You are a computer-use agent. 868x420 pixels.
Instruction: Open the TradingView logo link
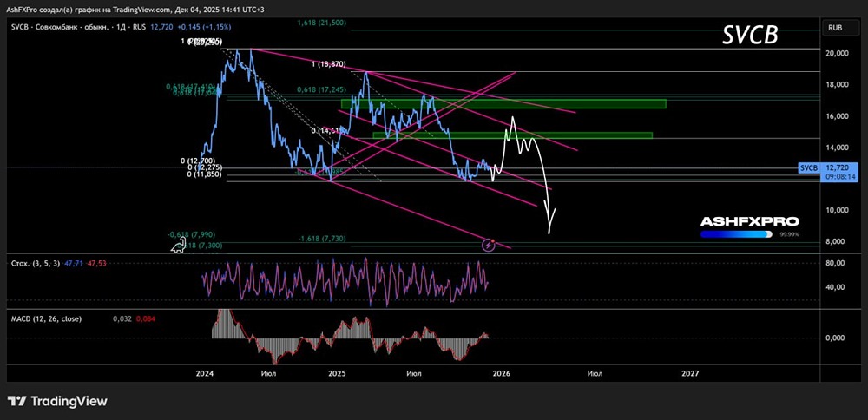click(57, 401)
